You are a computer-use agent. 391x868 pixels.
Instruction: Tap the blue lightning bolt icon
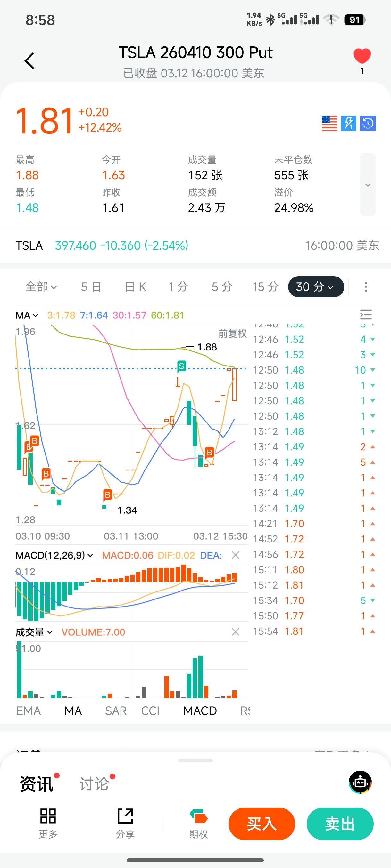click(348, 123)
